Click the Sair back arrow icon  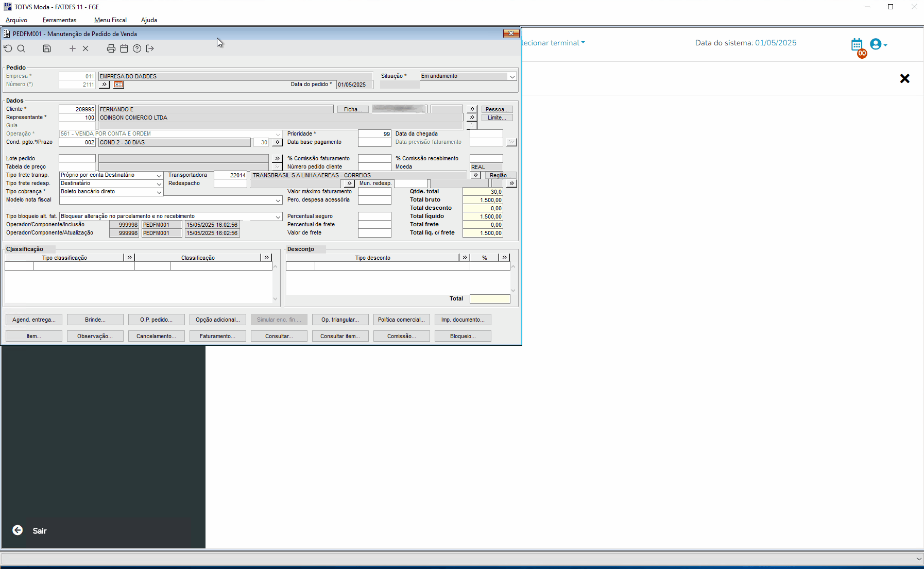tap(18, 530)
